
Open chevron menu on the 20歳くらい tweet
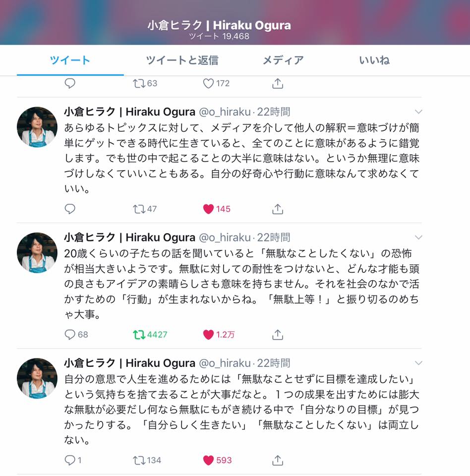(x=418, y=238)
